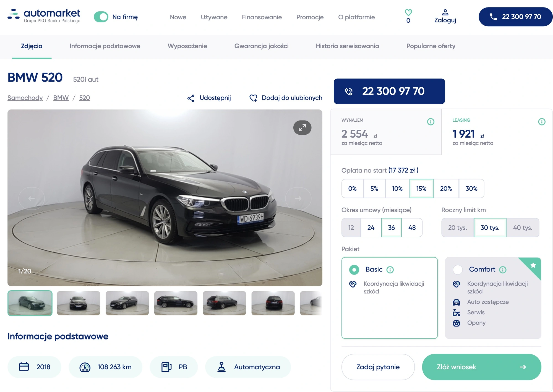Click large 22 300 97 70 phone button
This screenshot has height=392, width=553.
(389, 91)
